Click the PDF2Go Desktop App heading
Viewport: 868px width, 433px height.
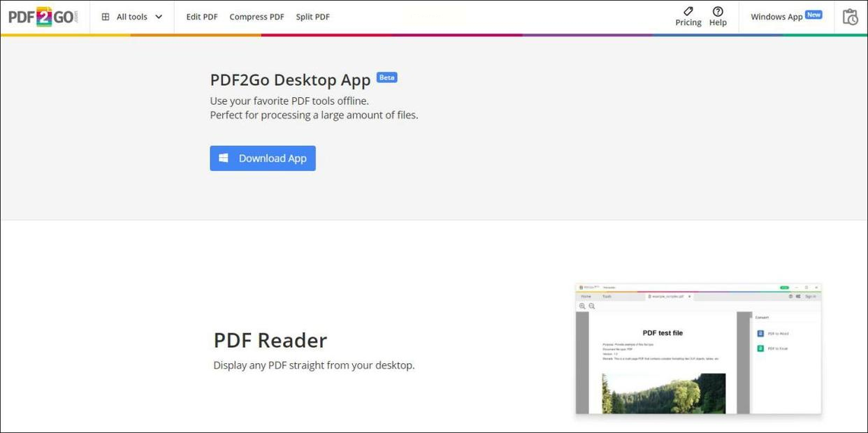click(290, 80)
